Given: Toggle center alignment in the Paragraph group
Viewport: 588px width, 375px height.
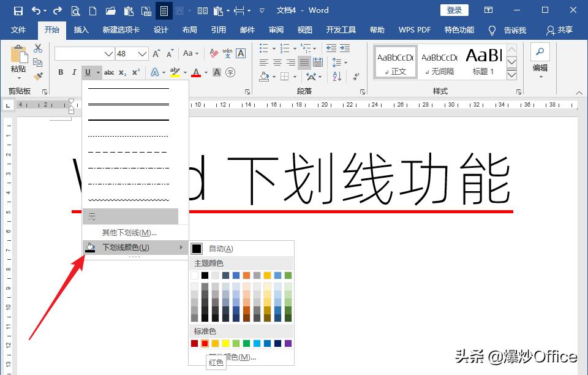Looking at the screenshot, I should (277, 62).
